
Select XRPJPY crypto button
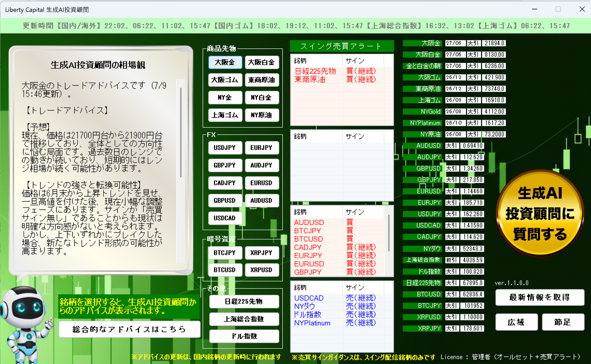(x=262, y=253)
